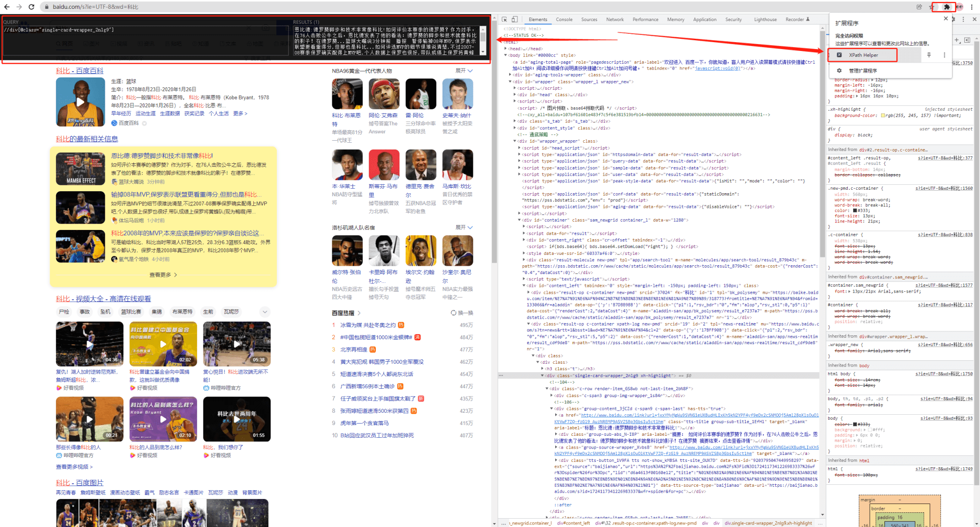Open 运动生涯 encyclopedia sublink
This screenshot has height=527, width=980.
click(146, 114)
